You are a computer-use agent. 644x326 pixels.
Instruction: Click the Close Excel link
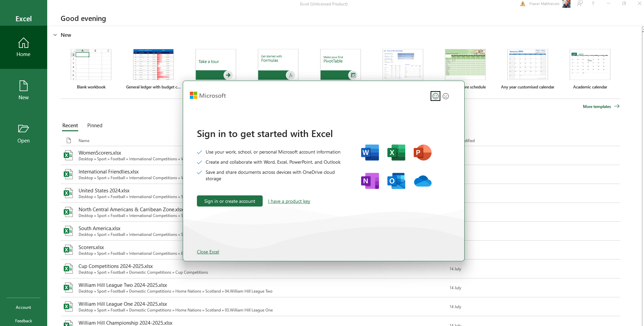coord(208,252)
